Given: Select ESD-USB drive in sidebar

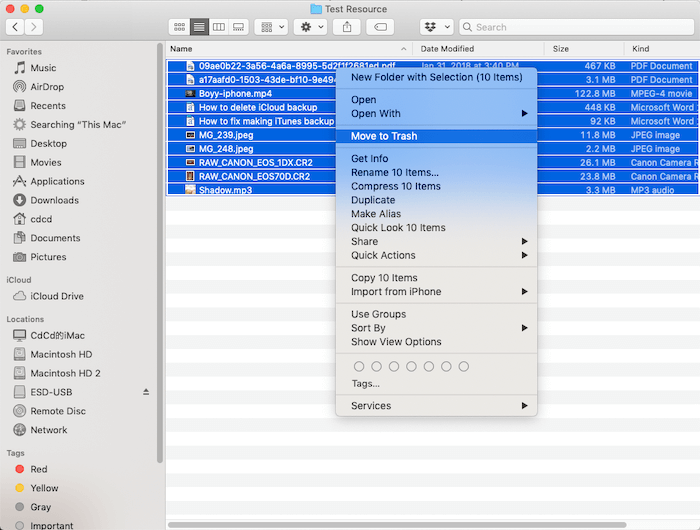Looking at the screenshot, I should (x=43, y=392).
